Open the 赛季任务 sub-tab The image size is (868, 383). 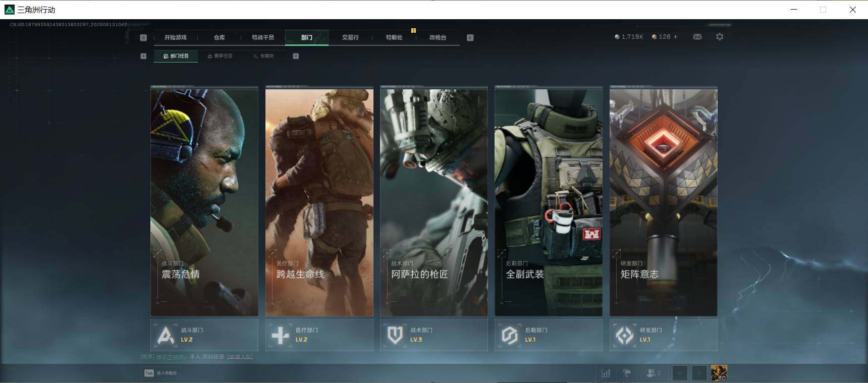click(x=220, y=56)
